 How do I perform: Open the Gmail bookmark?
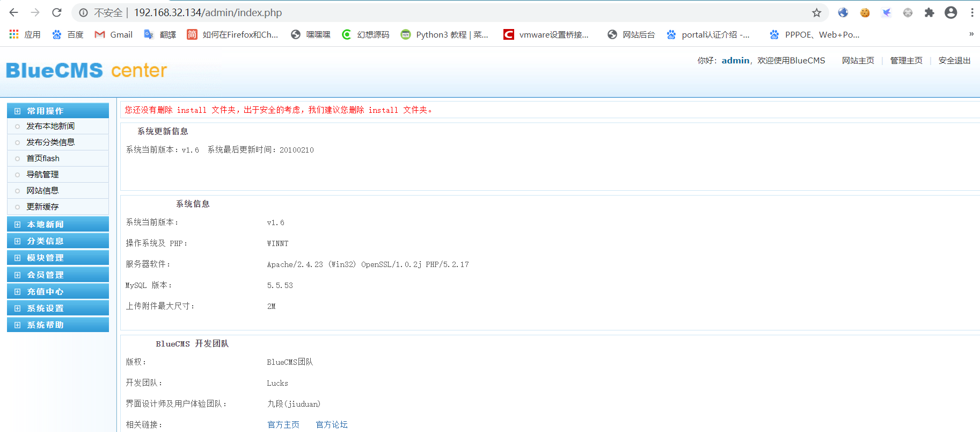point(113,34)
